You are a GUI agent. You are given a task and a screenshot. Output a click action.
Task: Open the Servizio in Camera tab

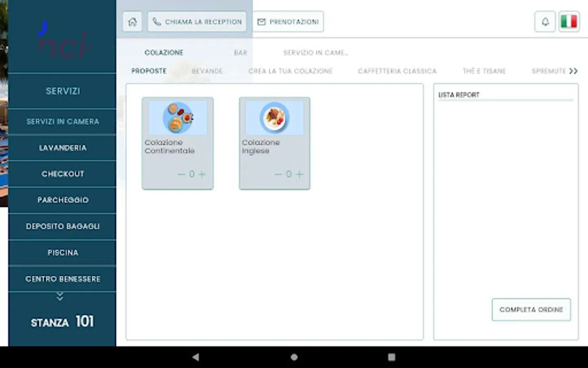click(x=316, y=53)
